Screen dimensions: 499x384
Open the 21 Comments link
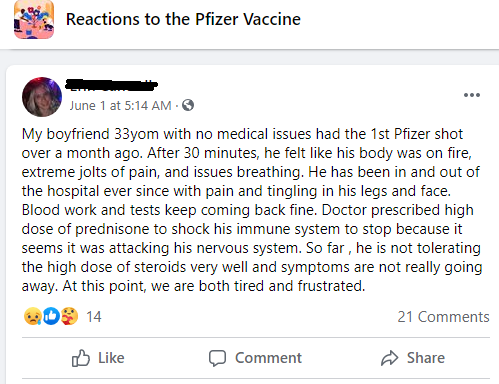[x=443, y=317]
